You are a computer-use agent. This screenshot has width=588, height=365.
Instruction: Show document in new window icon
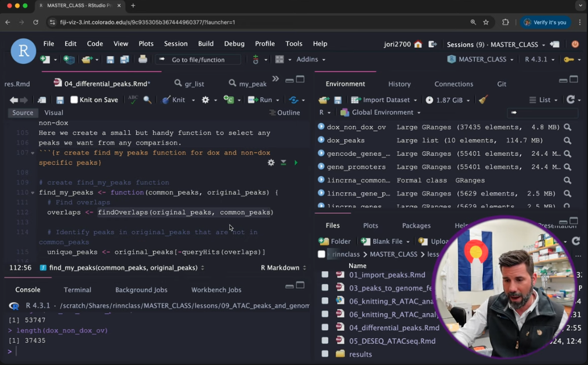coord(42,100)
